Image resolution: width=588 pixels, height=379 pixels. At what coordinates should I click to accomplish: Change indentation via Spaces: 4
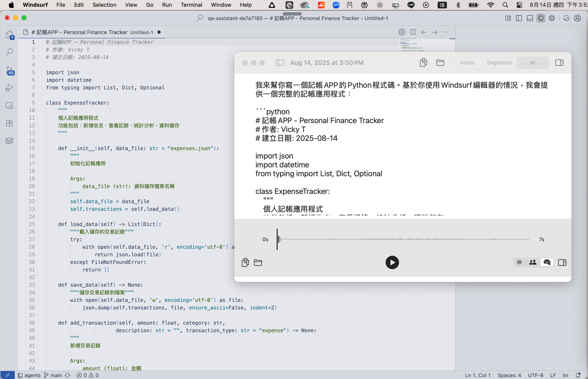[509, 375]
